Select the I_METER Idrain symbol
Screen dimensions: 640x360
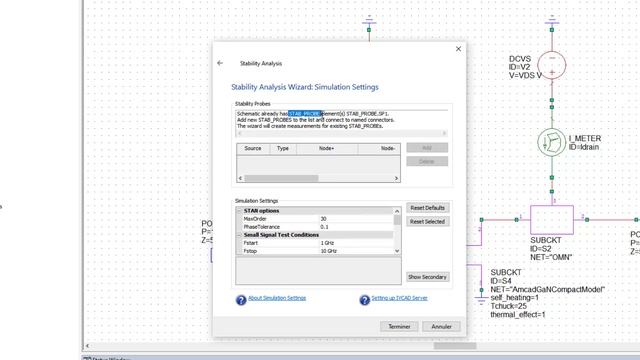coord(551,142)
